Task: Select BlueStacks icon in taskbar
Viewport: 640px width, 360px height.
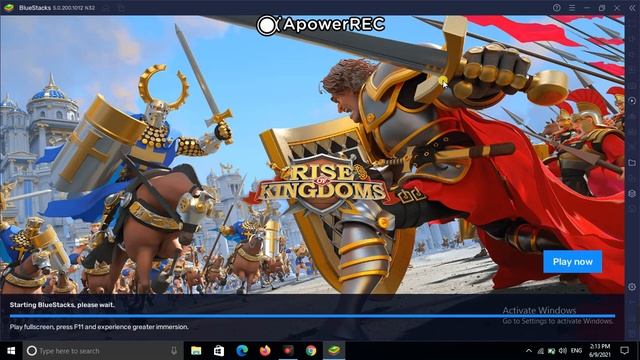Action: [x=334, y=351]
